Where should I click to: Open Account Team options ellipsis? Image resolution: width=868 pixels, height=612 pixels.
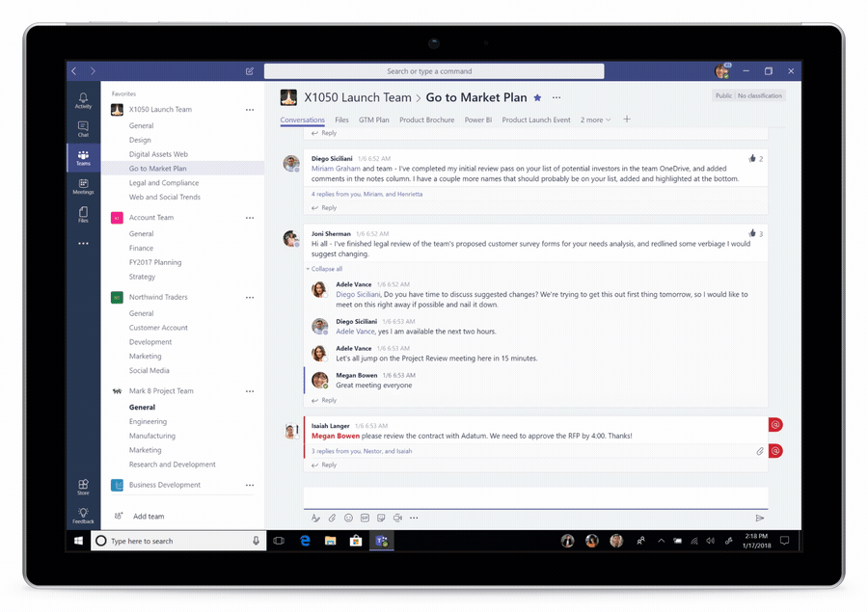[x=250, y=218]
